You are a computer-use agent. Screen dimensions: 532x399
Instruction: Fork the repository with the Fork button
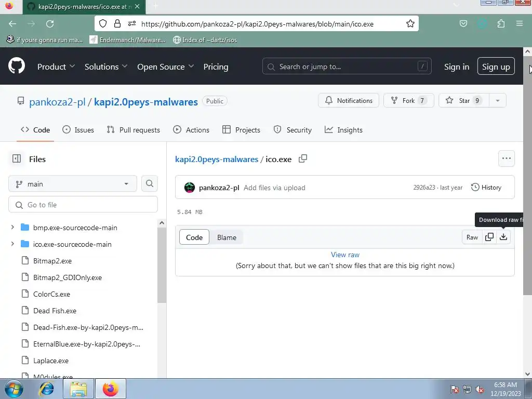coord(408,100)
